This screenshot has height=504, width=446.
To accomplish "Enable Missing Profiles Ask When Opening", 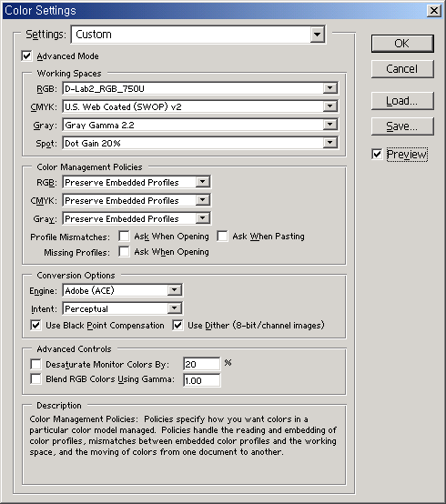I will pyautogui.click(x=124, y=252).
